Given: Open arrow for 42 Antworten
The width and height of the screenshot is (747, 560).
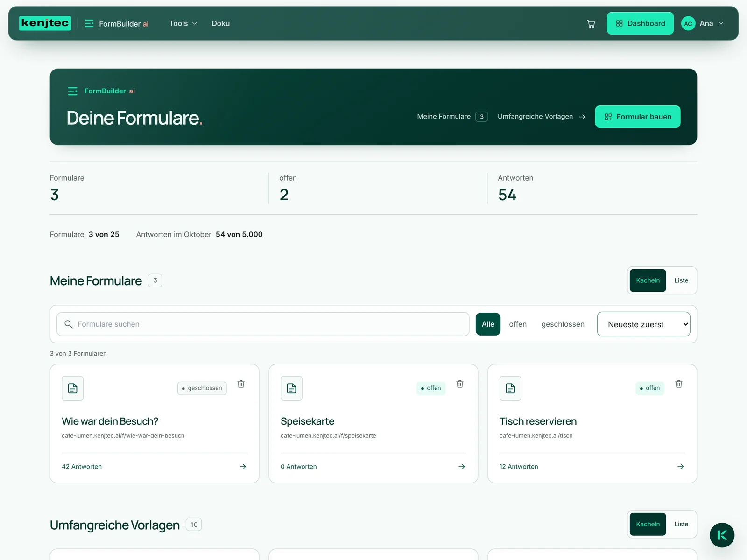Looking at the screenshot, I should (243, 467).
